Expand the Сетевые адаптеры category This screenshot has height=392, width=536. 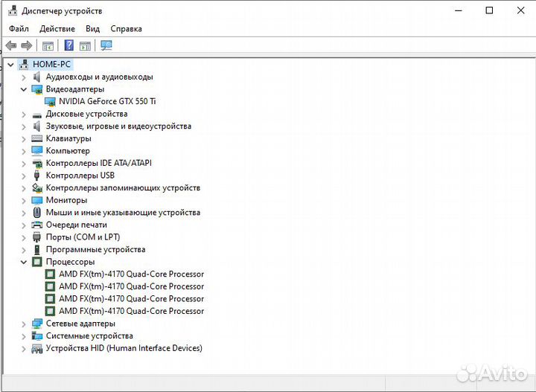[x=24, y=324]
